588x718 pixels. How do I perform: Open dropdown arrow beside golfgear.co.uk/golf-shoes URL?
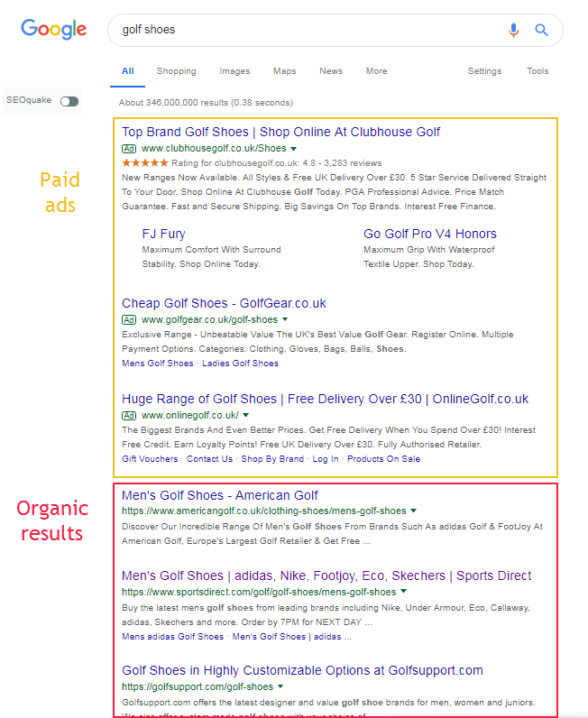(x=285, y=319)
